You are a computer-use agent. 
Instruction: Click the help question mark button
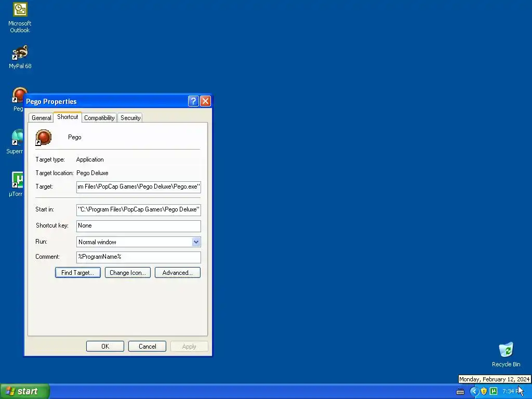pos(193,101)
